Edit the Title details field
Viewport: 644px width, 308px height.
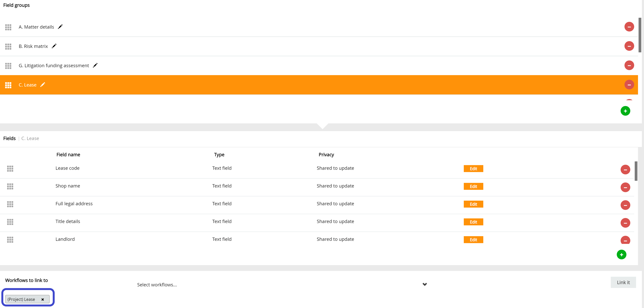473,222
